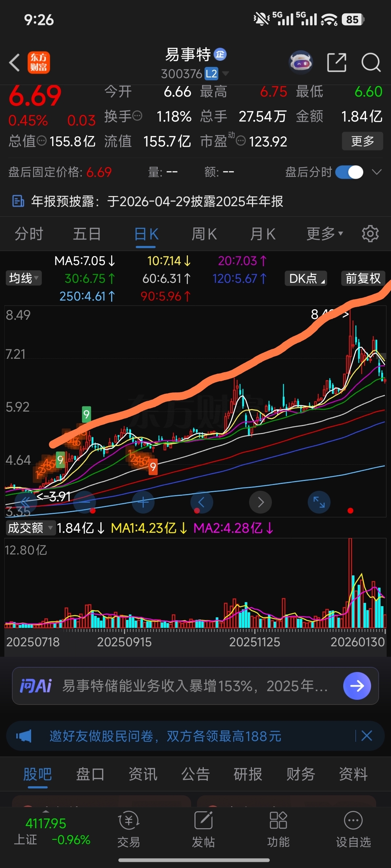Image resolution: width=391 pixels, height=868 pixels.
Task: Open the 财务 tab
Action: coord(301,774)
